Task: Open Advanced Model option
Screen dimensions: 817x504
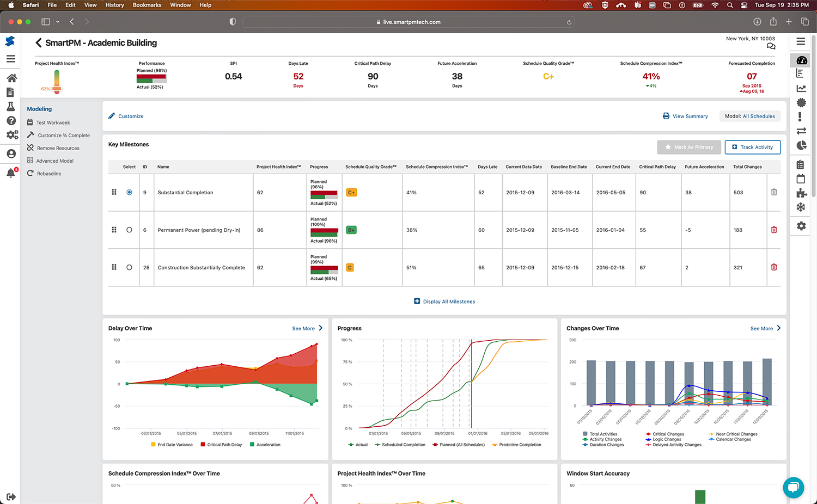Action: [50, 161]
